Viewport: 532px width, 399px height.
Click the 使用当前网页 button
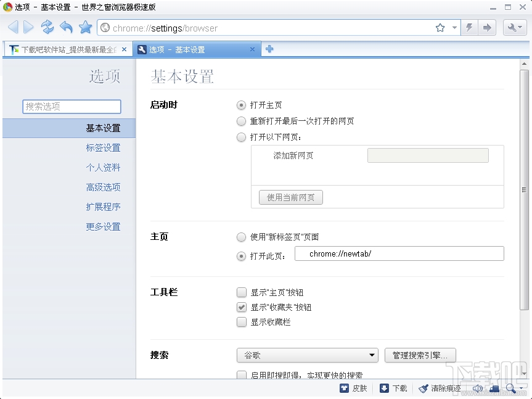point(291,197)
